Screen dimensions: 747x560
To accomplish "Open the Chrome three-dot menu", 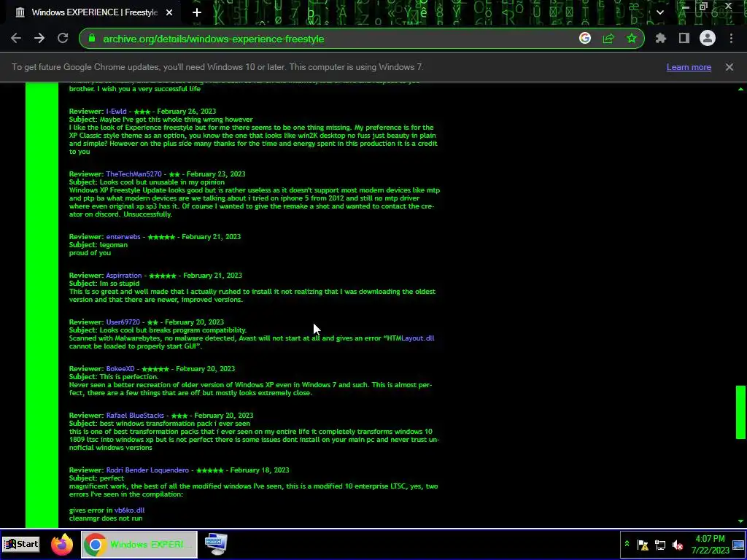I will (731, 39).
